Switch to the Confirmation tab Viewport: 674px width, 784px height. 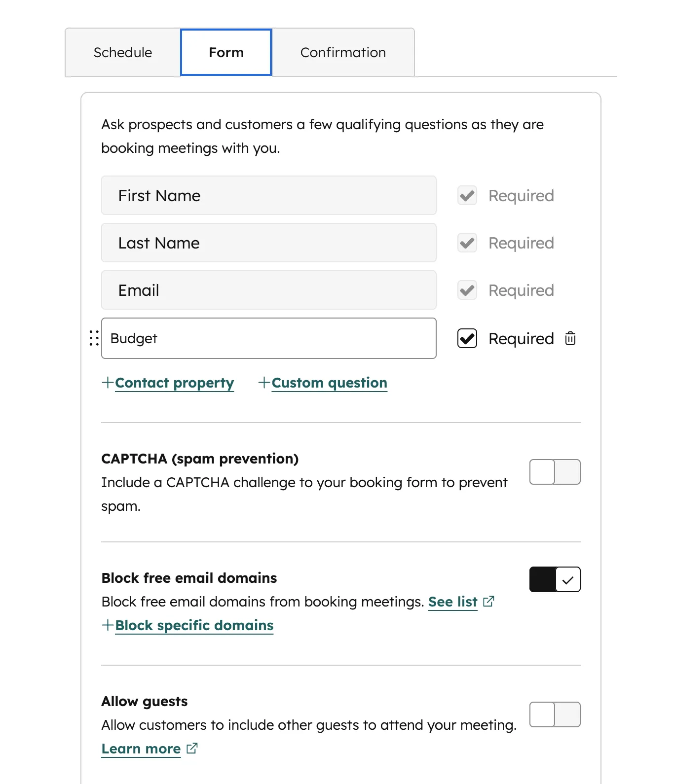click(x=342, y=52)
